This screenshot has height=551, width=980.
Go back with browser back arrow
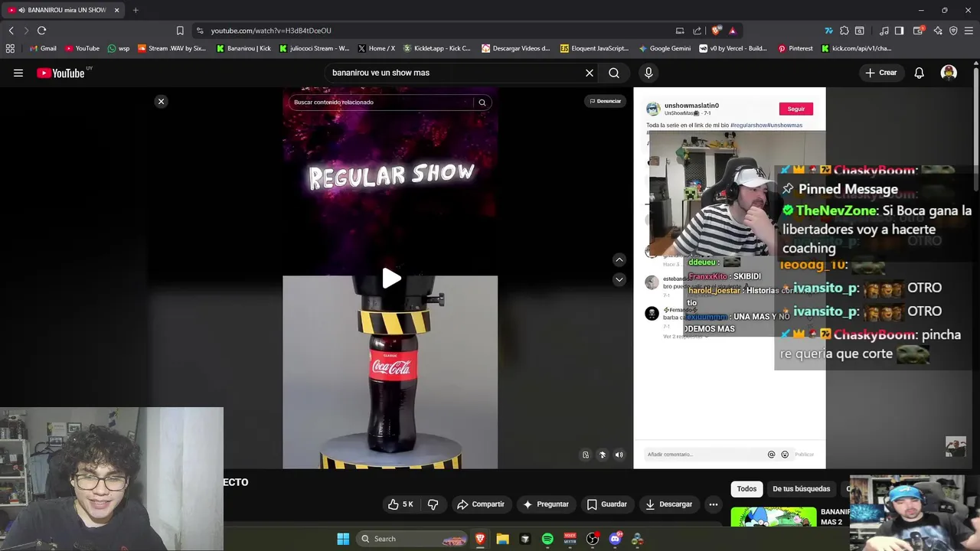11,31
